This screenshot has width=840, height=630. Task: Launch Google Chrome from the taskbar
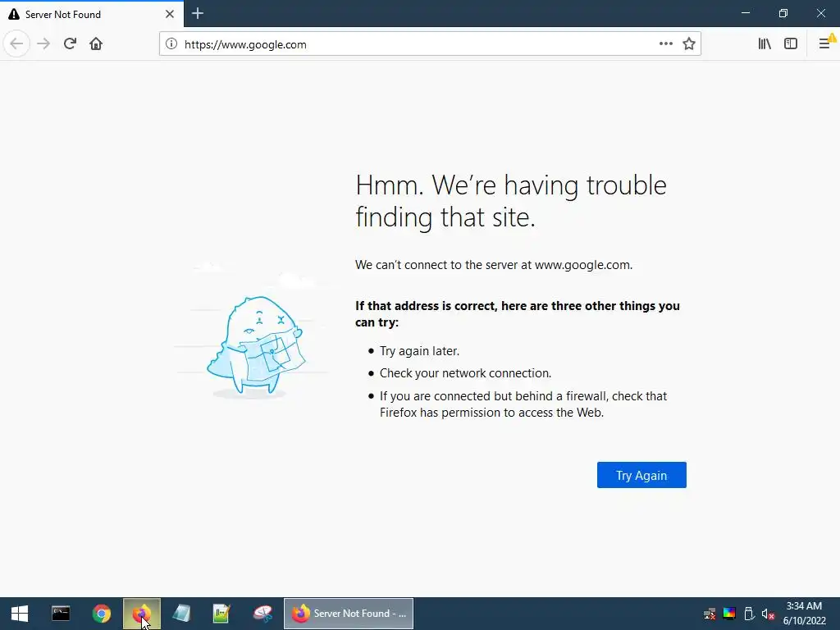[x=101, y=614]
